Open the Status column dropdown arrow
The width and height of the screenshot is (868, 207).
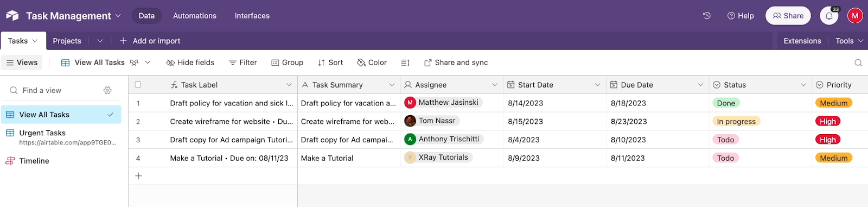pyautogui.click(x=803, y=85)
